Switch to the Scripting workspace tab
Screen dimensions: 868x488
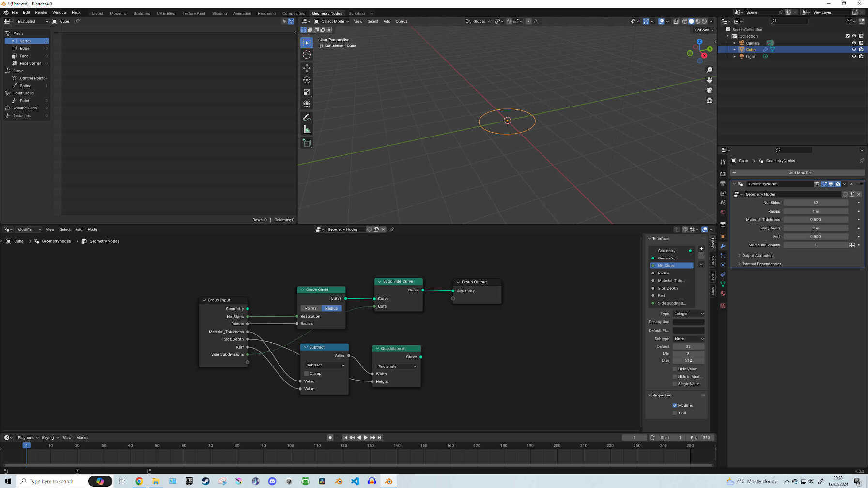click(356, 13)
